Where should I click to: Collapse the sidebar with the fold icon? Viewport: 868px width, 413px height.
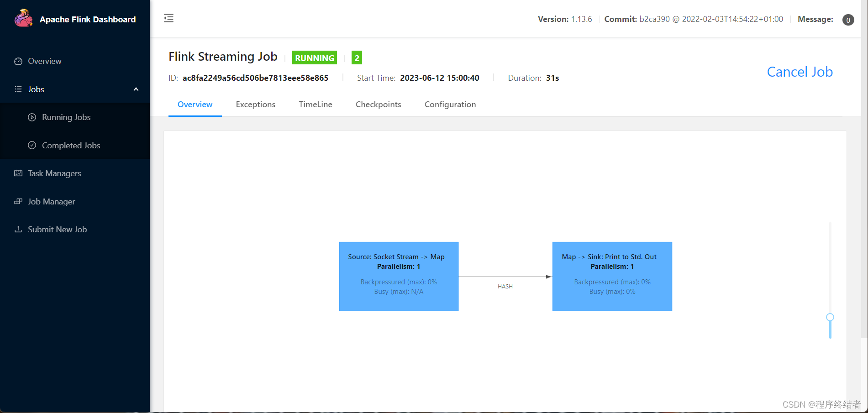point(168,18)
